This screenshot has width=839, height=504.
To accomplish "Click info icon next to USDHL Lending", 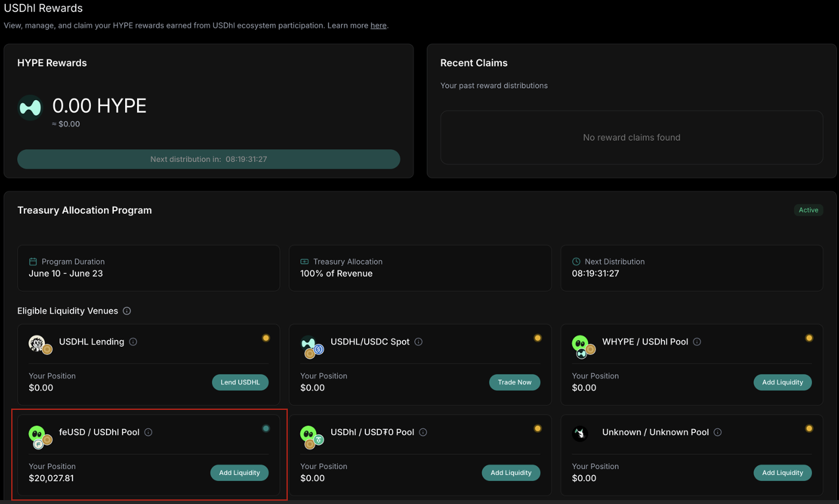I will (133, 342).
